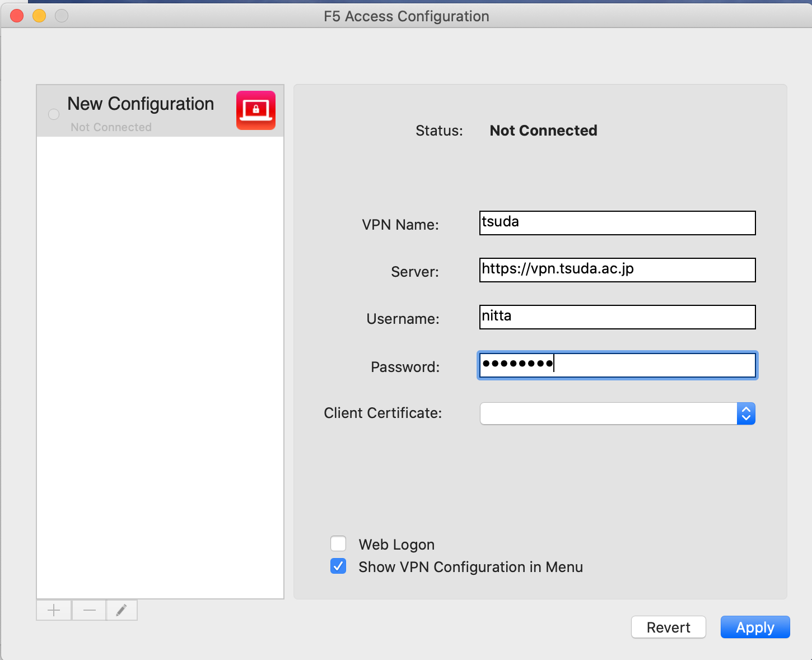Image resolution: width=812 pixels, height=660 pixels.
Task: Focus the VPN Name text field
Action: click(617, 223)
